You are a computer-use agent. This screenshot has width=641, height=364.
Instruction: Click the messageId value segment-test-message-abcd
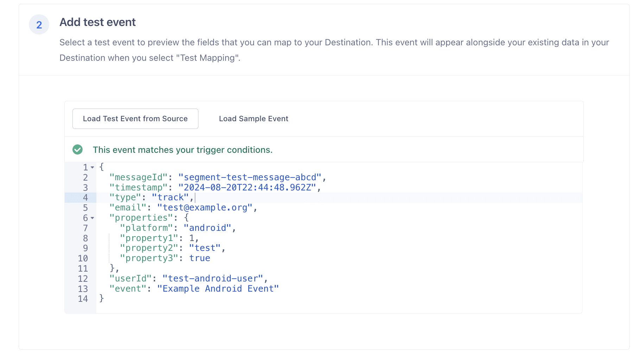pyautogui.click(x=251, y=177)
